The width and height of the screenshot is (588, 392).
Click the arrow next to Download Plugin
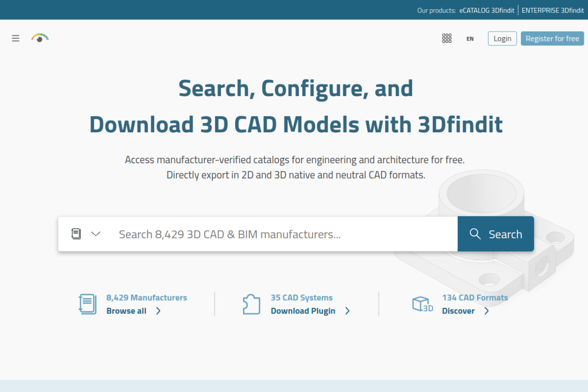[348, 311]
